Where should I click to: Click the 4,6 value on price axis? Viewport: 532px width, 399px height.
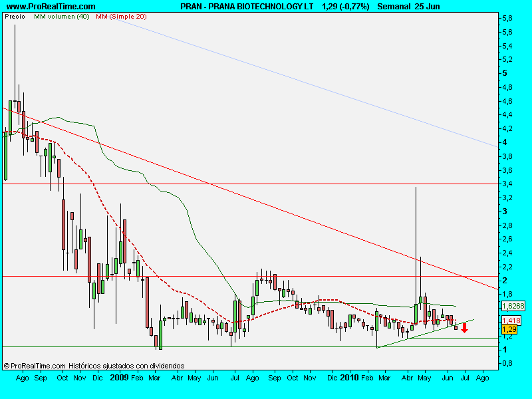[507, 101]
